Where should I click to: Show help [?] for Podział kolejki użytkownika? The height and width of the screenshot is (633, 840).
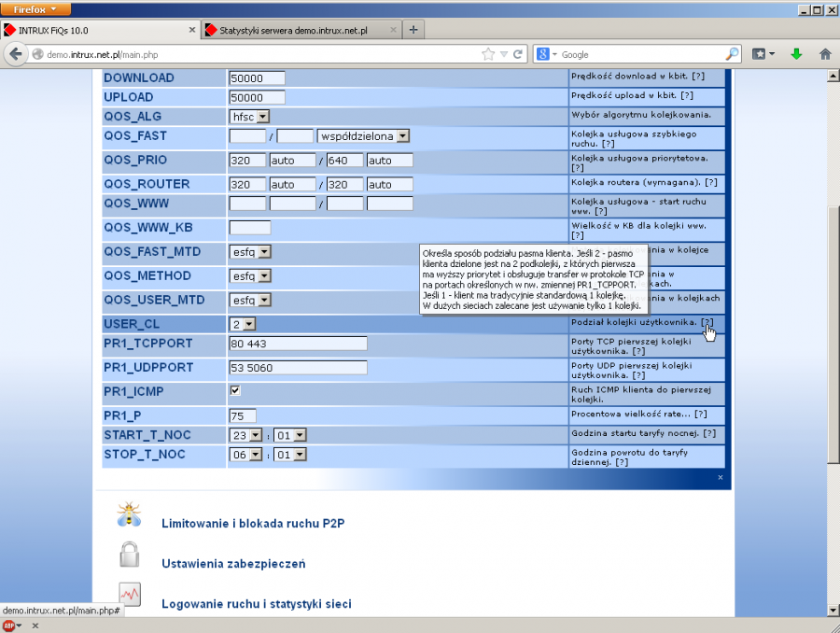click(707, 322)
